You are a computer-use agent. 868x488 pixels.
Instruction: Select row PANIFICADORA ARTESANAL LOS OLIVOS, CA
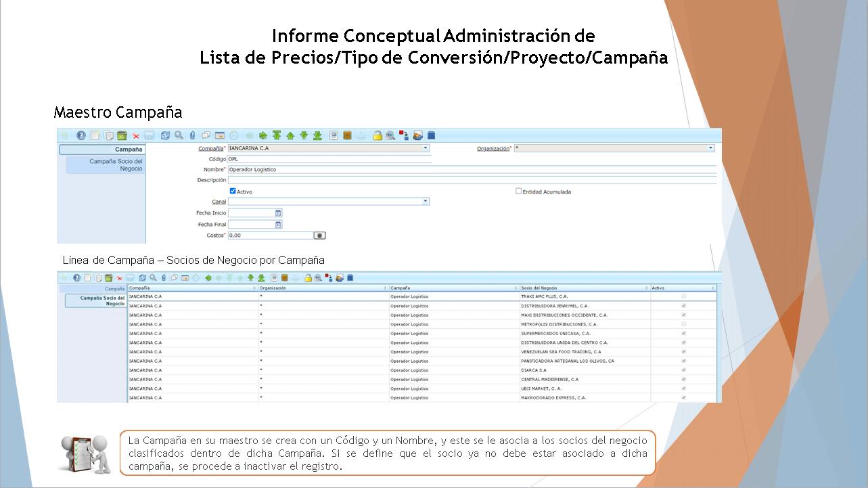[x=421, y=361]
